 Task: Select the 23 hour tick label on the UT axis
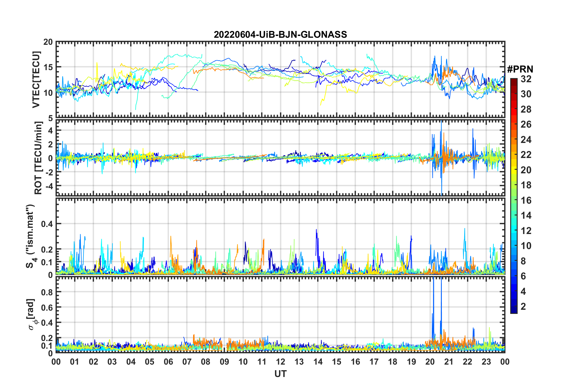(x=486, y=362)
